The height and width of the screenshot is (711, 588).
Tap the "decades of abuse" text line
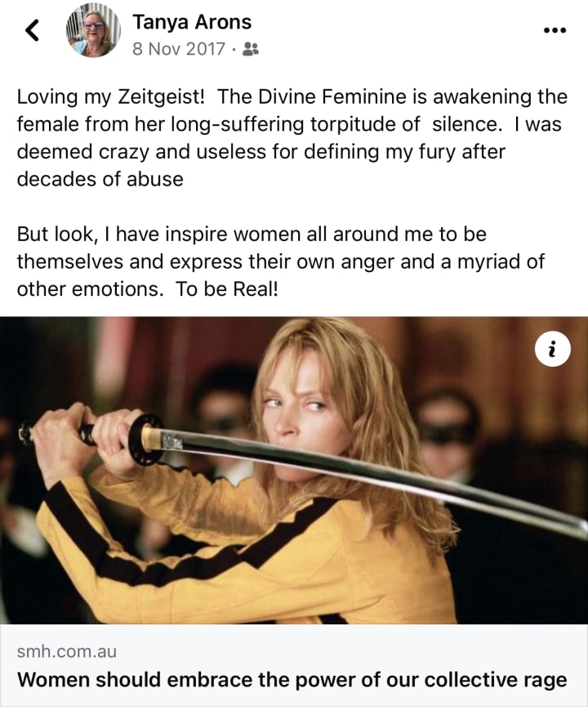(x=100, y=179)
